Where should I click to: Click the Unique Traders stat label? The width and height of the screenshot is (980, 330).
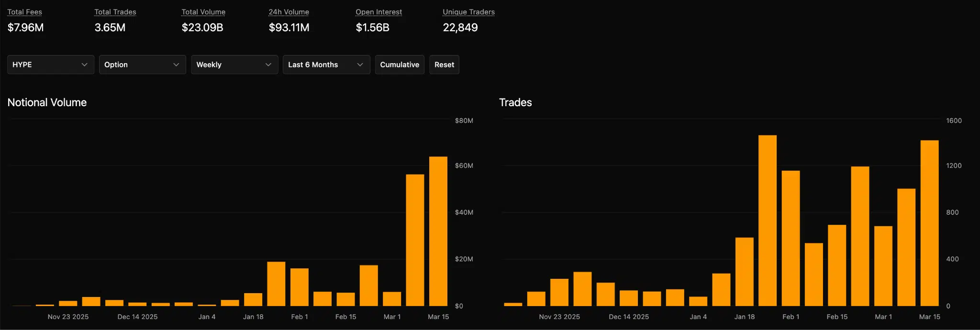click(x=468, y=12)
